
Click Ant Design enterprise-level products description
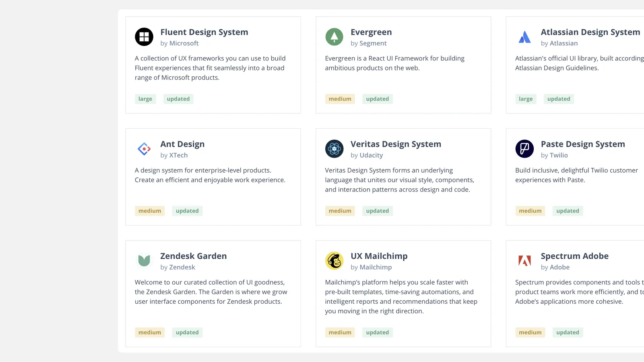click(210, 175)
